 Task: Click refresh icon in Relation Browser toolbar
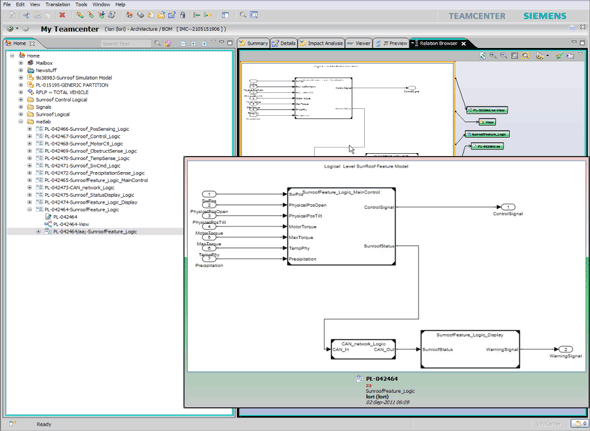click(x=482, y=56)
